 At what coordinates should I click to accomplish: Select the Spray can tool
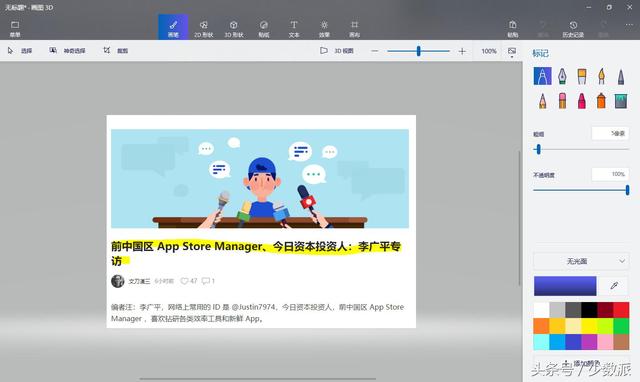coord(601,100)
